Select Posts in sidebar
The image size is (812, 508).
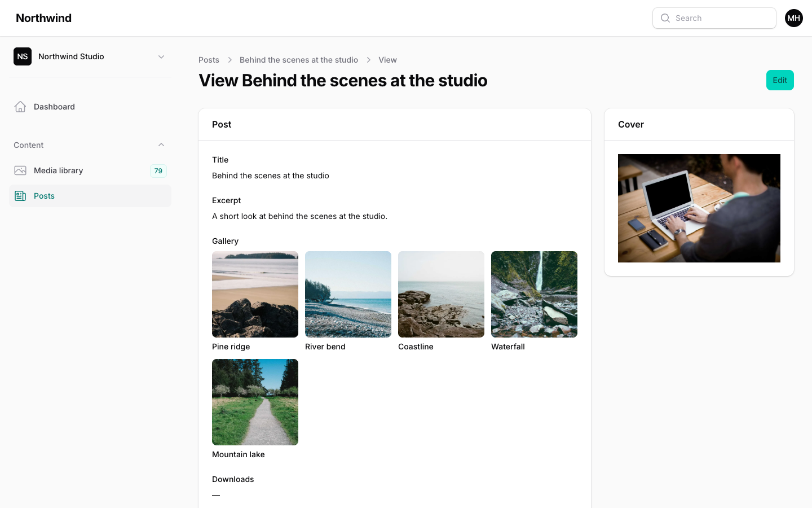click(x=90, y=196)
